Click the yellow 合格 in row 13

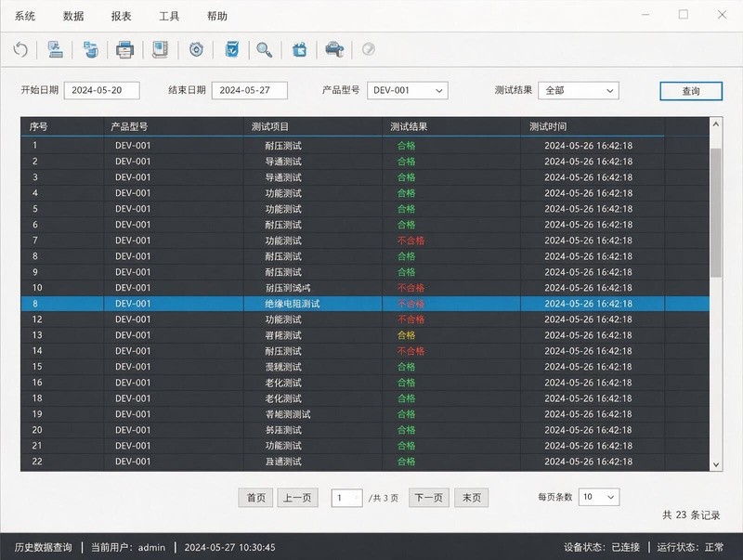406,335
